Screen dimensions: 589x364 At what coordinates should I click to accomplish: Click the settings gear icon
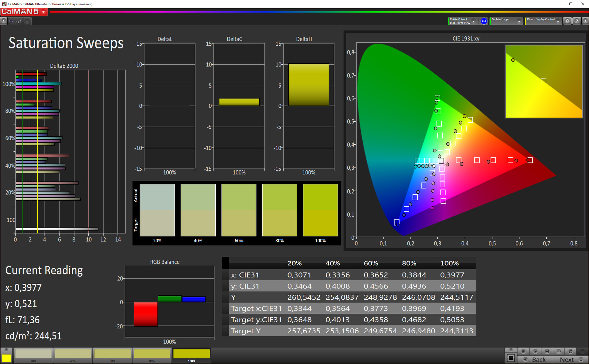tap(567, 21)
